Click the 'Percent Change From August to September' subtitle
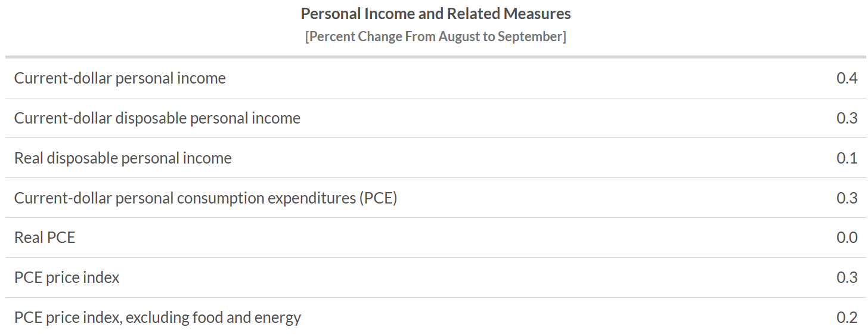The width and height of the screenshot is (868, 336). pyautogui.click(x=435, y=36)
